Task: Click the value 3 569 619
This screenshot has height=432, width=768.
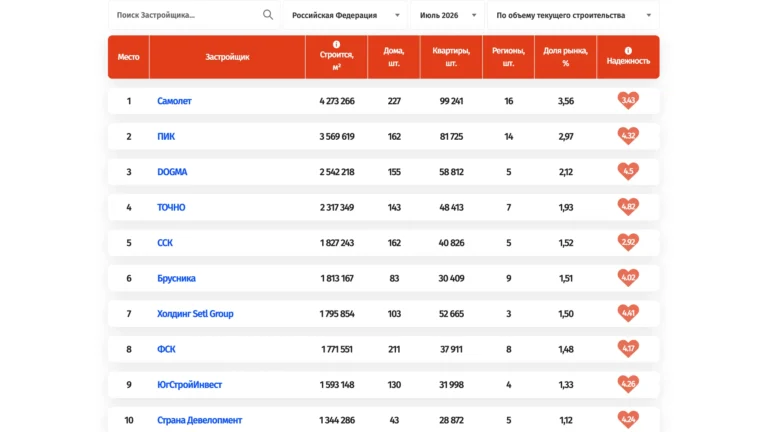Action: [x=337, y=137]
